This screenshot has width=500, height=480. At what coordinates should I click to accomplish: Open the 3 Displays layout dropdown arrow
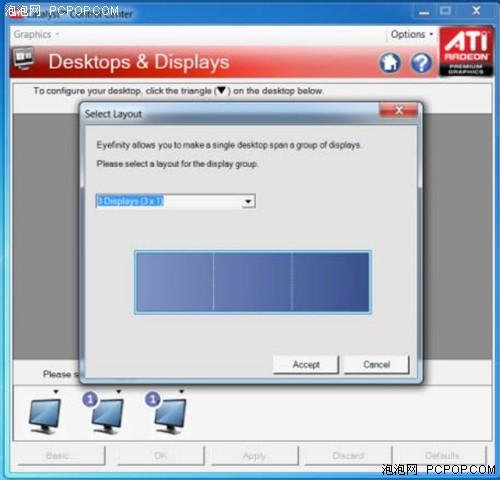coord(248,201)
